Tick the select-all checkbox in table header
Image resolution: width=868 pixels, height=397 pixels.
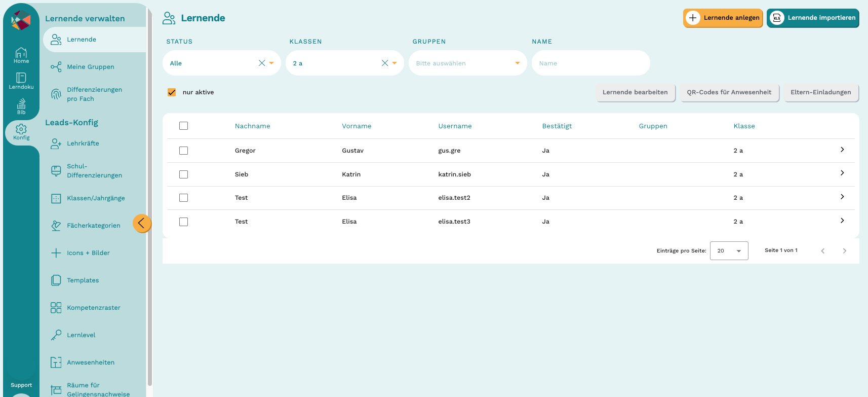tap(183, 126)
